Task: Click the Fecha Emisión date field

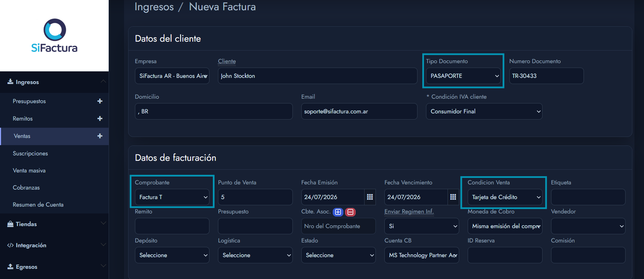Action: click(333, 197)
